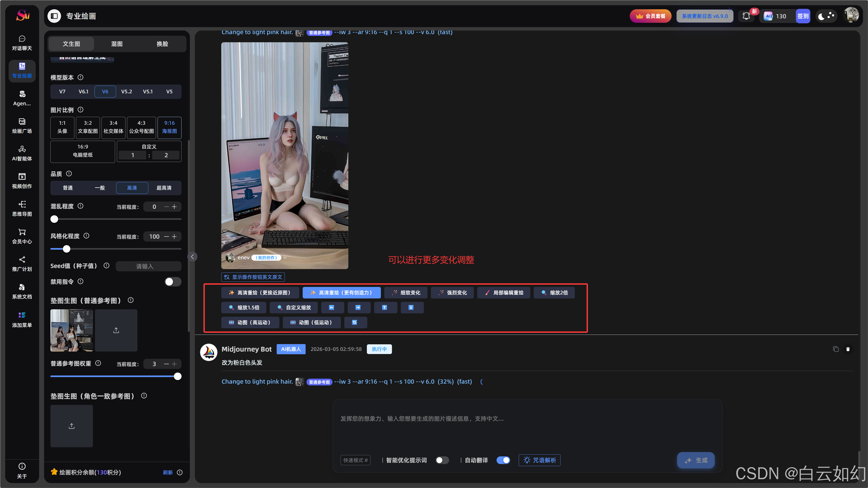Screen dimensions: 868x488
Task: Click the notification bell icon
Action: (x=746, y=16)
